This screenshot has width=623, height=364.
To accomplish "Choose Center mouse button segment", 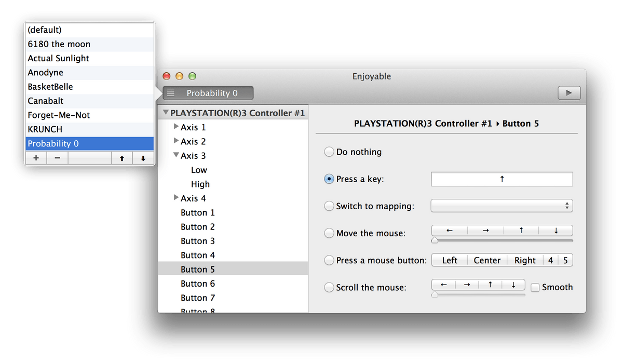I will [487, 260].
